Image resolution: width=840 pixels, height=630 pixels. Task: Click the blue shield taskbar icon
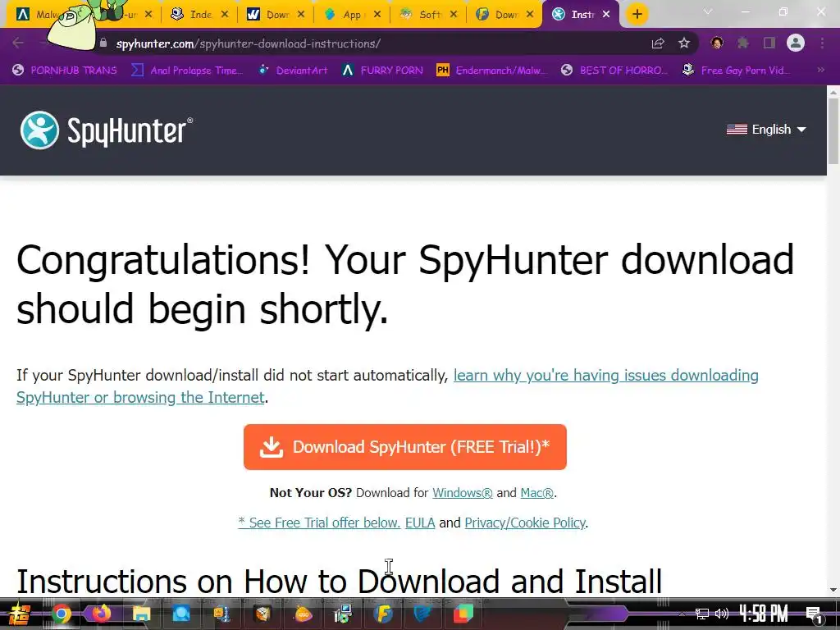tap(423, 614)
